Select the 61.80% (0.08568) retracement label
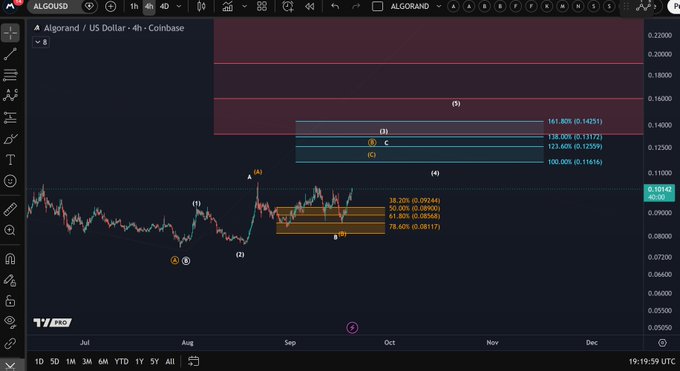680x371 pixels. [x=415, y=216]
